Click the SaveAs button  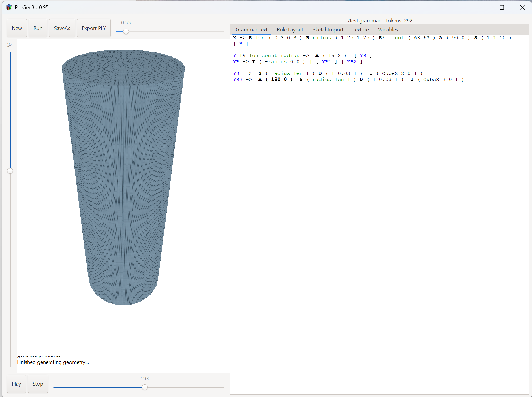pyautogui.click(x=62, y=28)
